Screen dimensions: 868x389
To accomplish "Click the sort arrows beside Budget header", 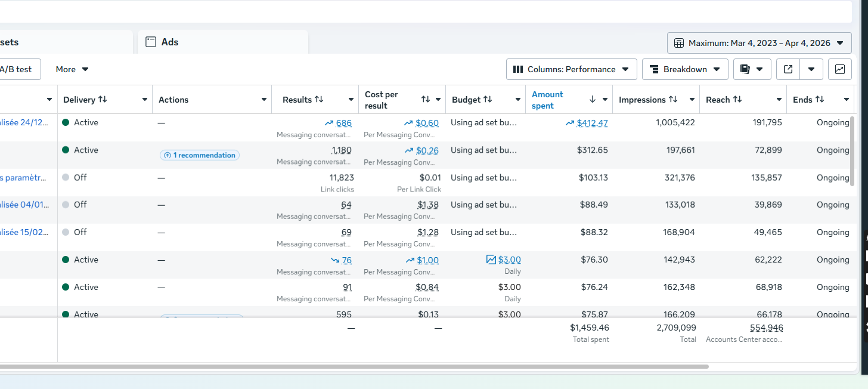I will coord(488,100).
